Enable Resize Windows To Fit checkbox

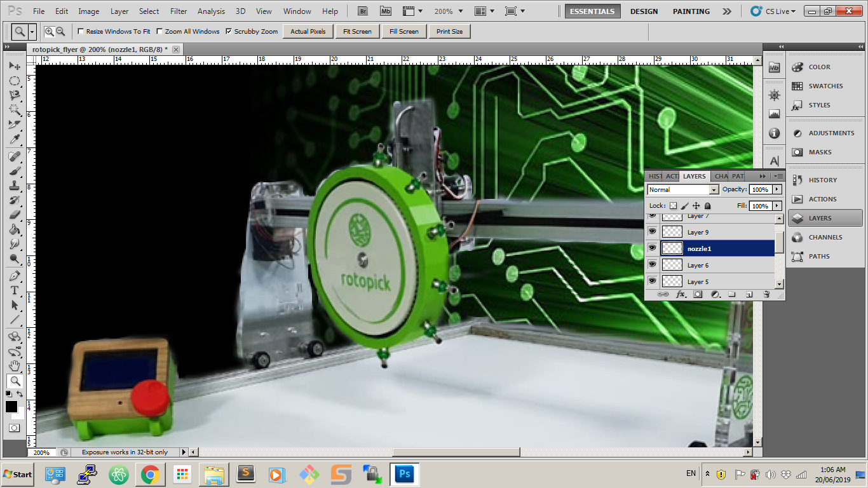tap(81, 31)
